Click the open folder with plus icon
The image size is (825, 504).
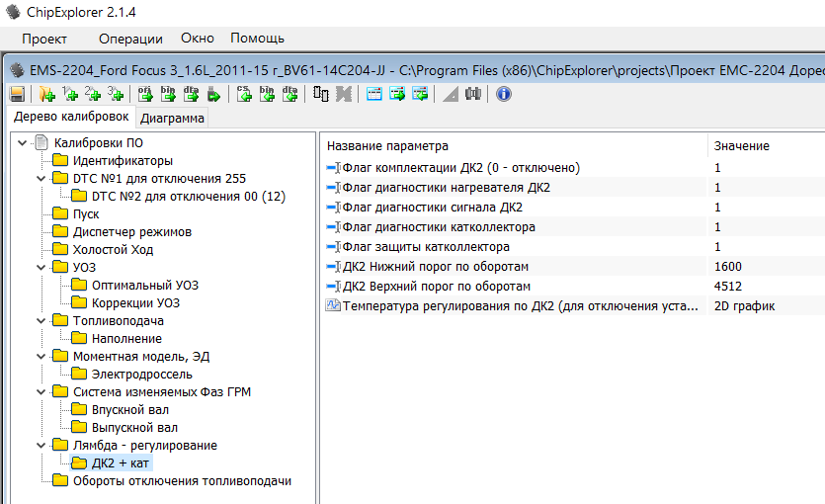46,94
